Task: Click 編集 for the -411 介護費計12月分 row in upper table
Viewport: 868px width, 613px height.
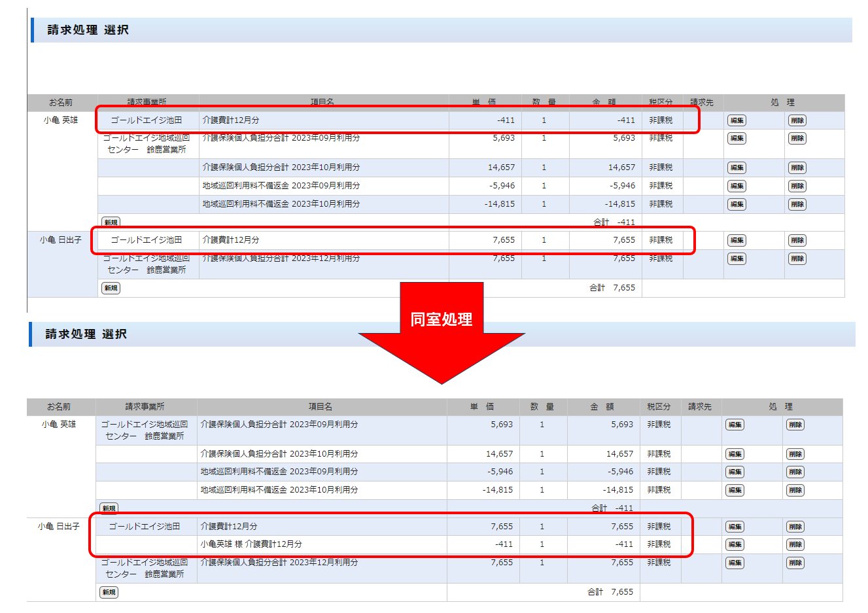Action: point(737,120)
